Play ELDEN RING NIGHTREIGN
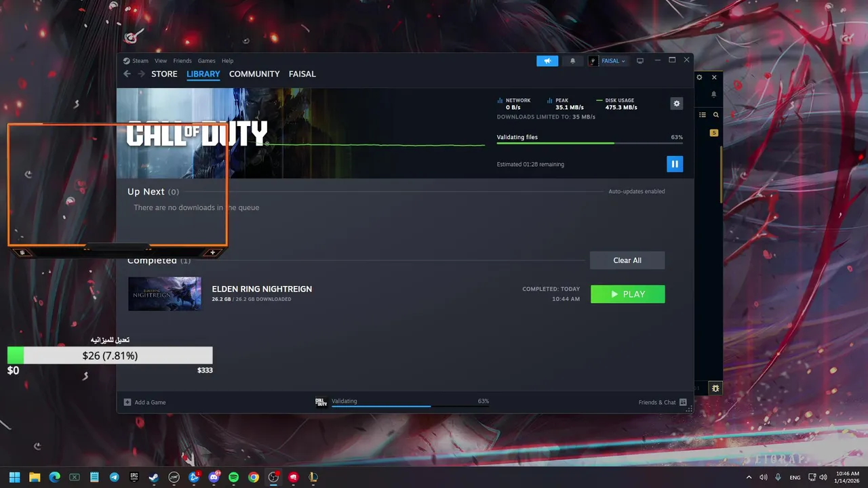This screenshot has height=488, width=868. point(628,294)
